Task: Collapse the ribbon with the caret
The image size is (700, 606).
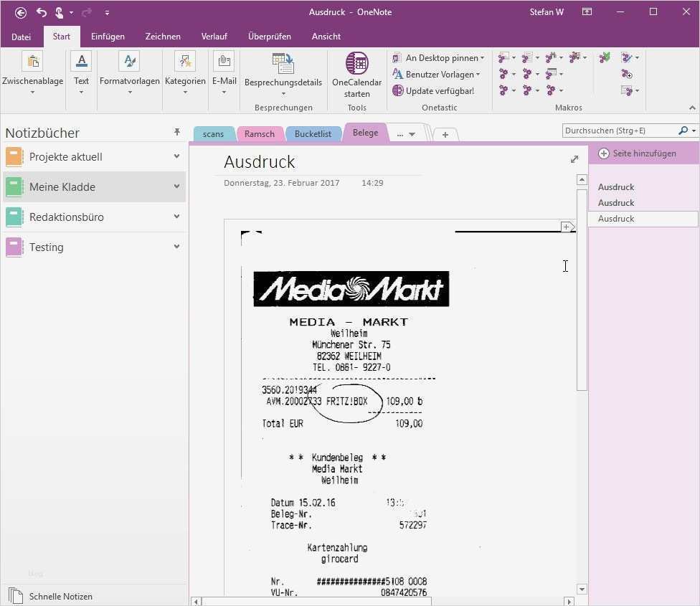Action: 692,108
